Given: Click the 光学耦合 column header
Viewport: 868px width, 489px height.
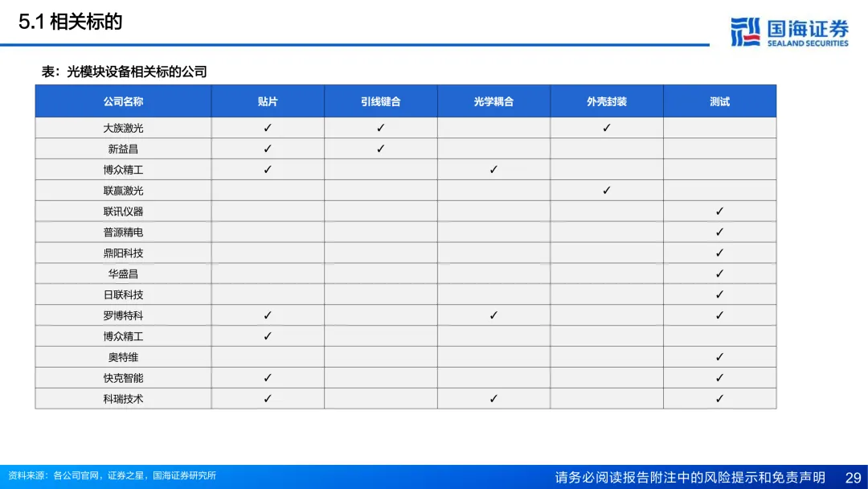Looking at the screenshot, I should 493,101.
